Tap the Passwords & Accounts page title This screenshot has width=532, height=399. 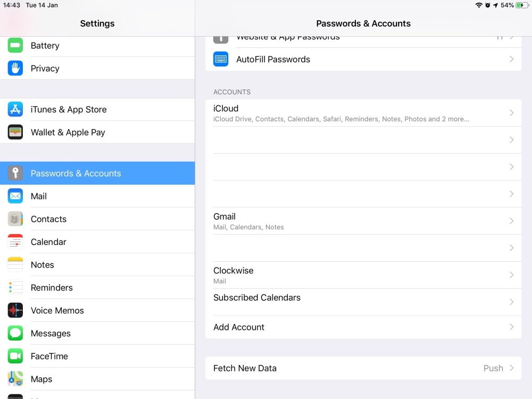[363, 23]
